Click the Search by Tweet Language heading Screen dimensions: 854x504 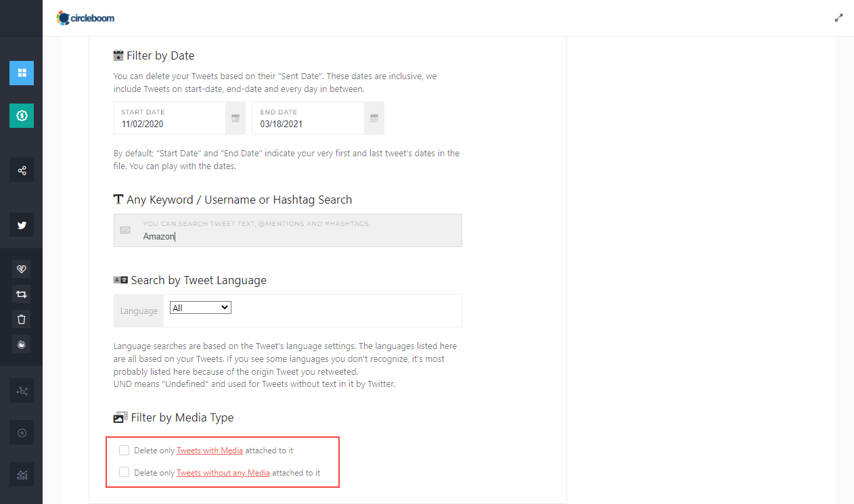(199, 280)
